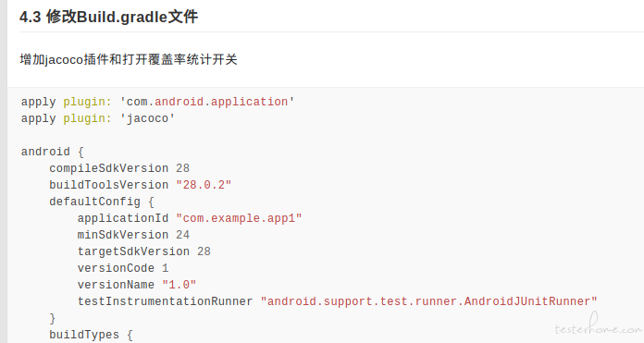Viewport: 644px width, 343px height.
Task: Click the text 增加jacoco插件和打开覆盖率统计开关
Action: tap(129, 59)
